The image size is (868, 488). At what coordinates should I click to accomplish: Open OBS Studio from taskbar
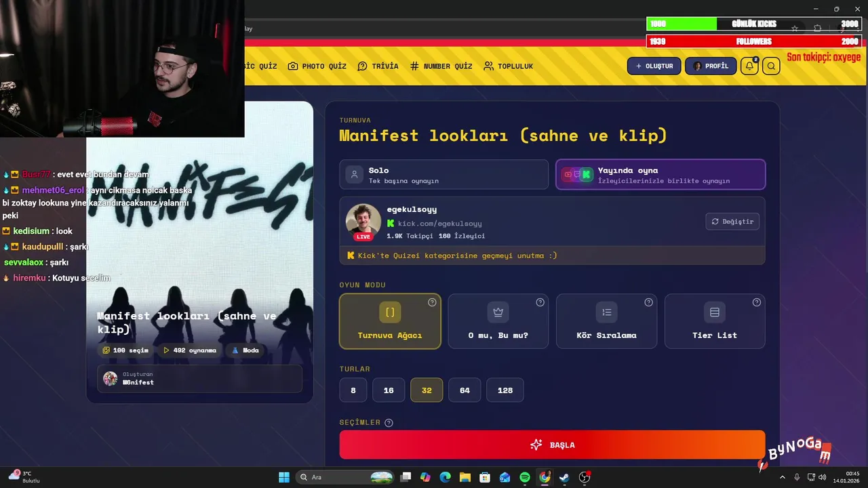point(585,477)
